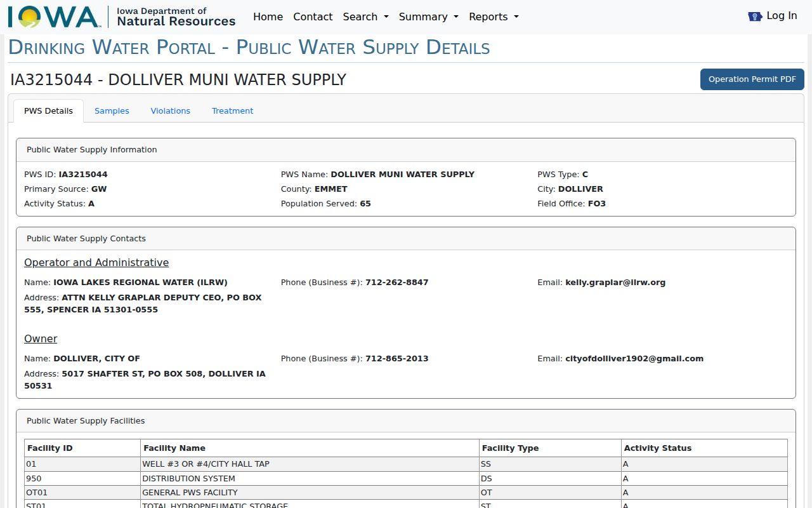Click email cityofdolliver1902@gmail.com
812x508 pixels.
click(634, 358)
